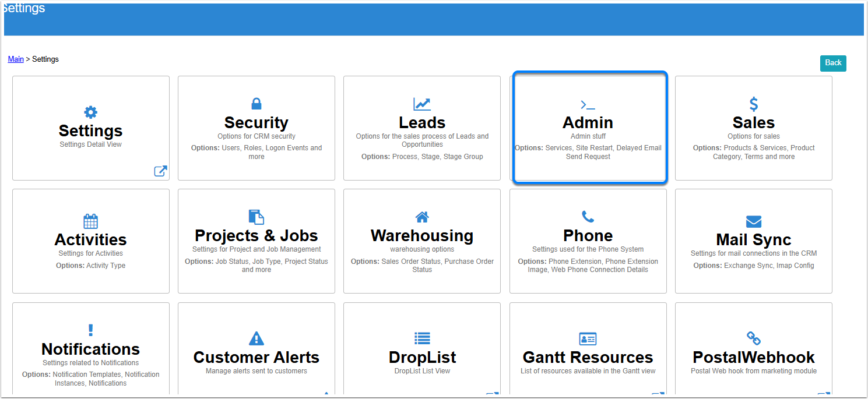This screenshot has height=399, width=868.
Task: Click the list icon above DropList
Action: coord(422,338)
